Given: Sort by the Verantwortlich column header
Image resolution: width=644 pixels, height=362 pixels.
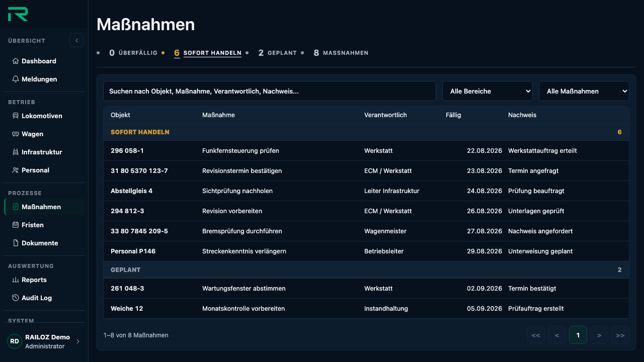Looking at the screenshot, I should (385, 115).
